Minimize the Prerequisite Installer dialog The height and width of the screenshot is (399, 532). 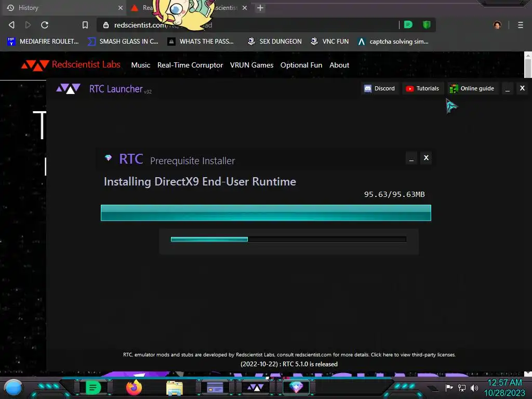coord(411,158)
